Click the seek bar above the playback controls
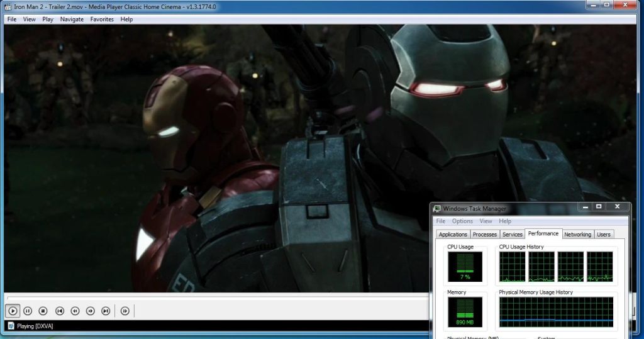Viewport: 644px width, 339px height. [218, 297]
